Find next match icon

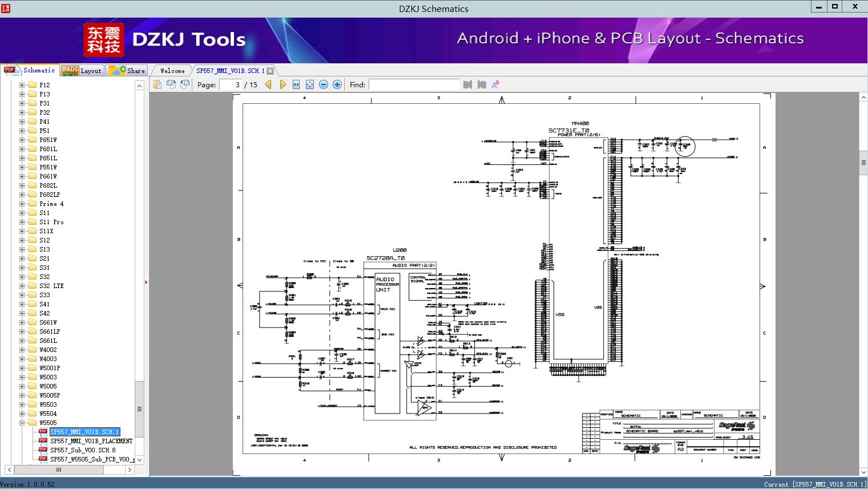(482, 84)
